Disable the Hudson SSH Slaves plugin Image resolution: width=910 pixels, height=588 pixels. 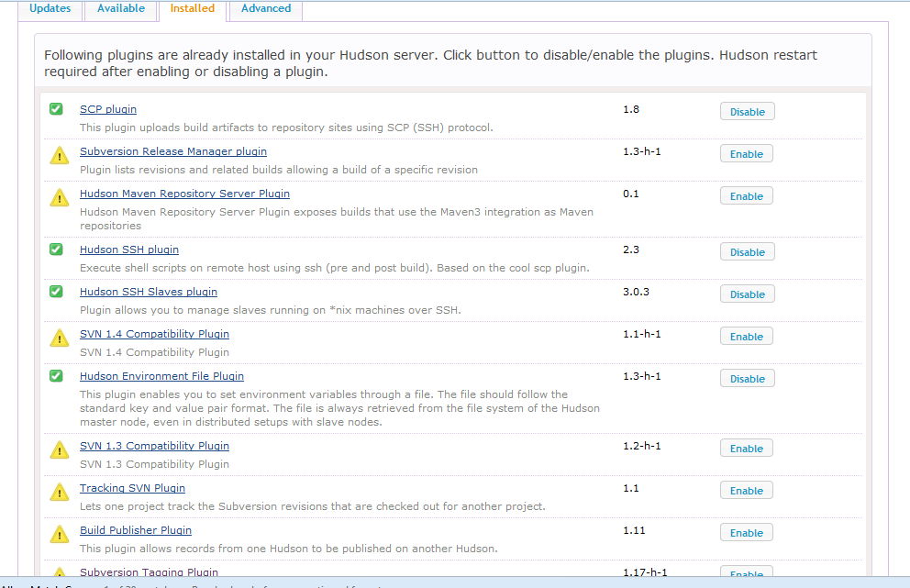pos(747,294)
